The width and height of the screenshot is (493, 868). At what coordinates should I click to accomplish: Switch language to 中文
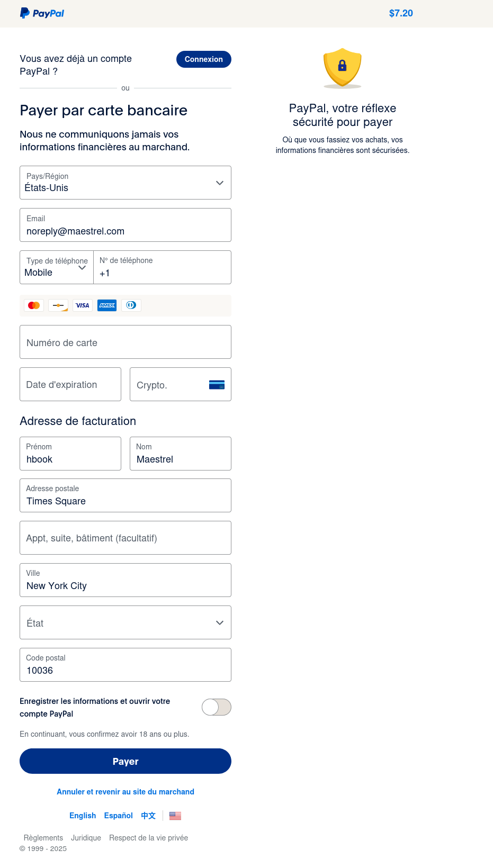pos(148,816)
